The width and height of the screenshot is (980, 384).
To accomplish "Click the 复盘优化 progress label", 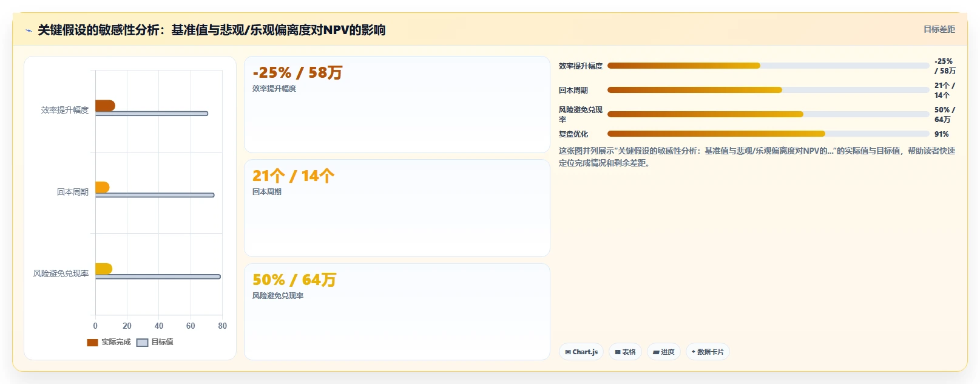I will (x=573, y=134).
